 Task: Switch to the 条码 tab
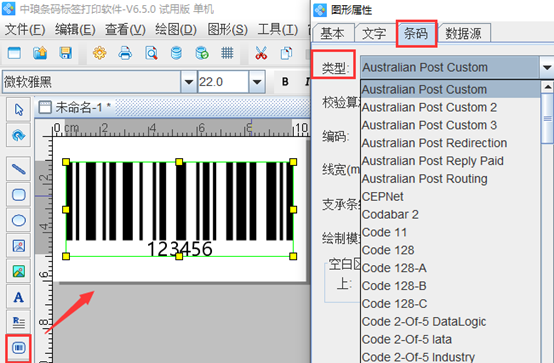click(416, 34)
